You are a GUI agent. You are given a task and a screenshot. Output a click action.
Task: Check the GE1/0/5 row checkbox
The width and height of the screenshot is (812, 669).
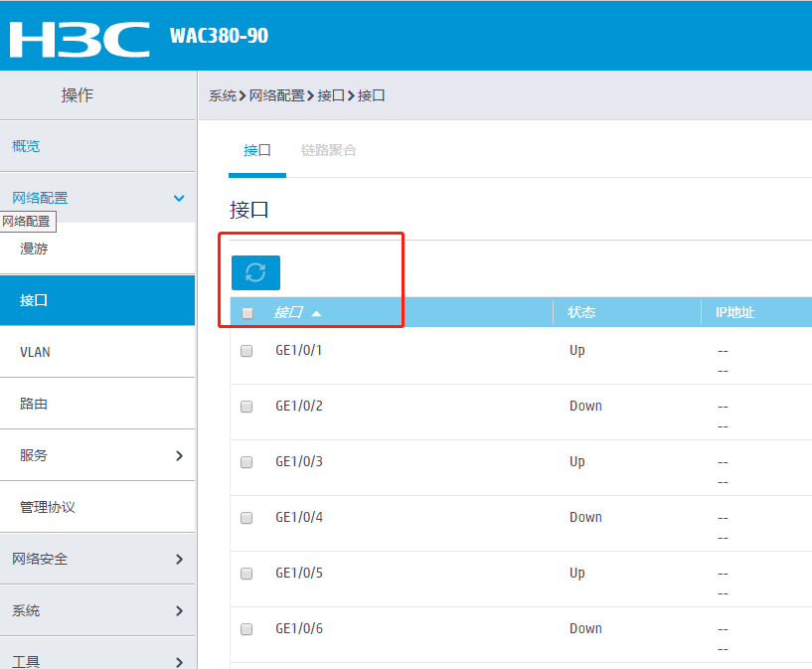[246, 574]
